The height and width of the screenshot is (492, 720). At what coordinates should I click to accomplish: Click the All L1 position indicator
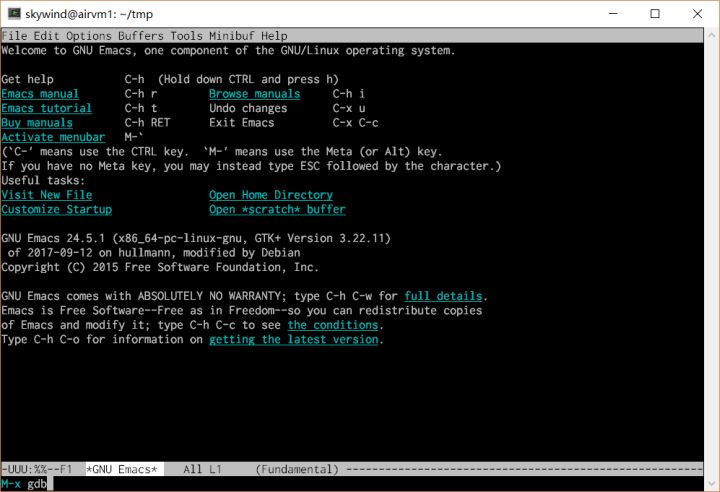point(202,469)
